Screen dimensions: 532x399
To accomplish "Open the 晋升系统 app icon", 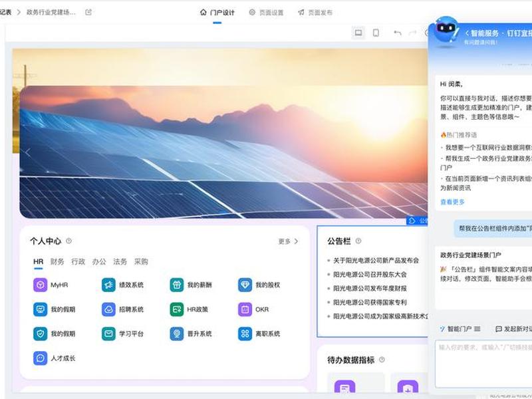I will pos(177,334).
